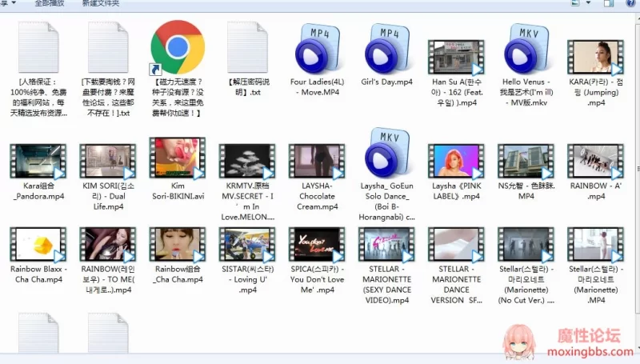Viewport: 640px width, 364px height.
Task: Click the Kara组合_Pandora.mp4 video thumbnail
Action: 38,161
